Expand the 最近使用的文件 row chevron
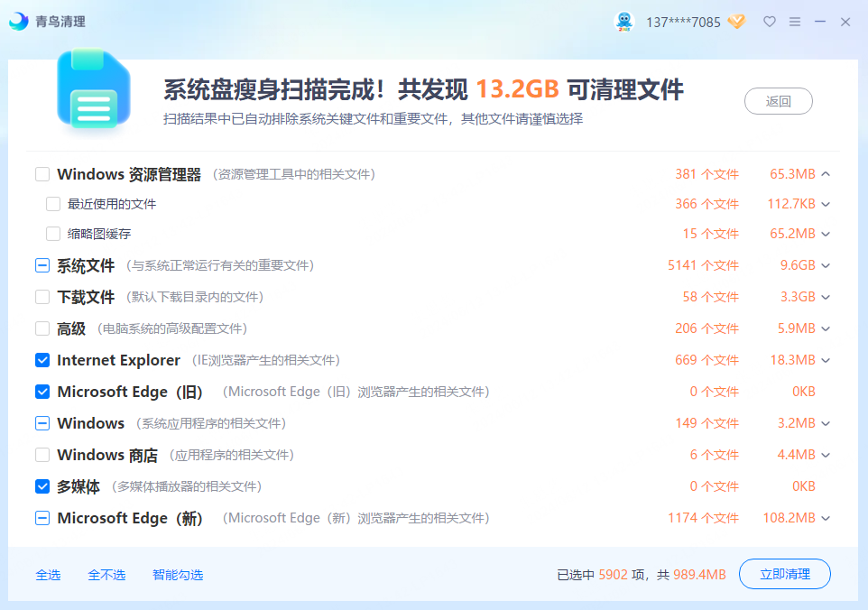This screenshot has width=868, height=610. 826,204
